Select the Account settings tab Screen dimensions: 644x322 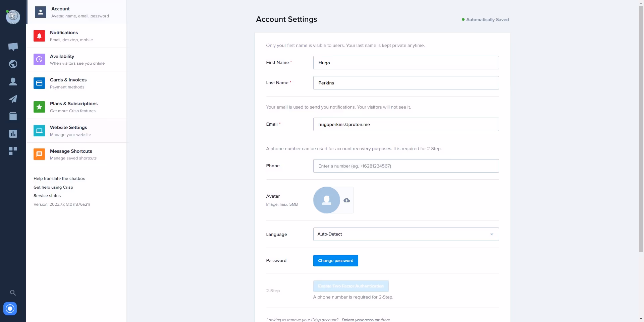coord(77,12)
